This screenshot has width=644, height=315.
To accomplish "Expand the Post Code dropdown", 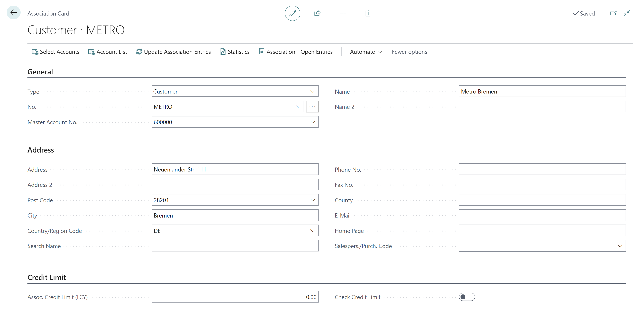I will point(312,200).
